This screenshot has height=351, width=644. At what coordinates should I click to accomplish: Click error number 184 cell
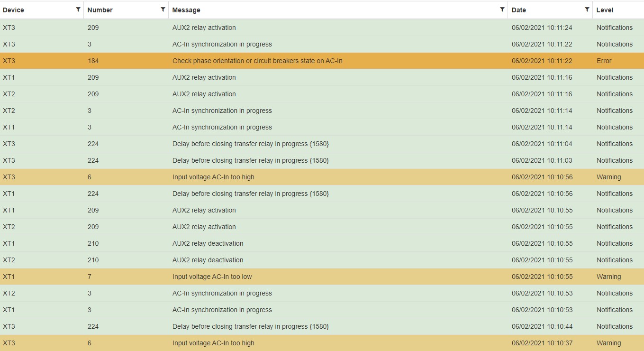pos(93,61)
